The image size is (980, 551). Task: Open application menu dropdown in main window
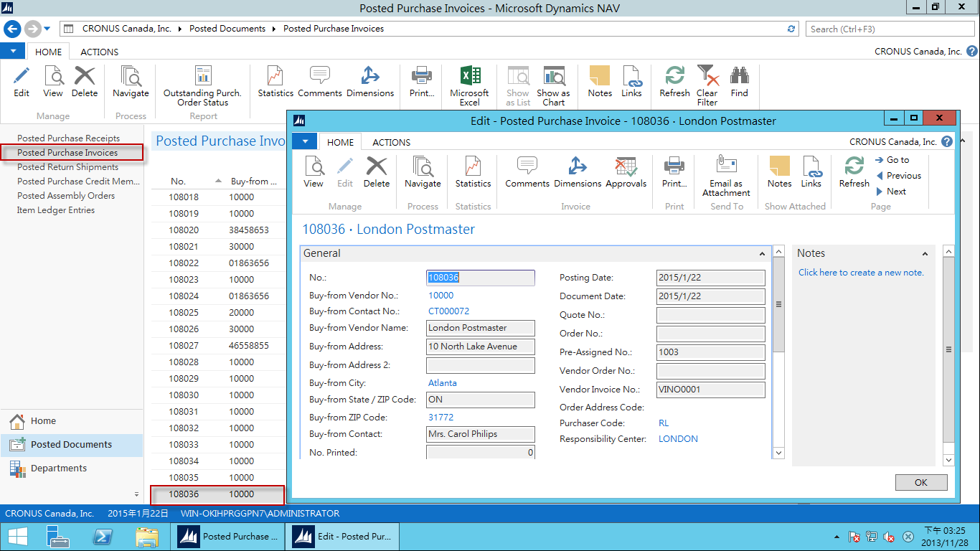(13, 52)
